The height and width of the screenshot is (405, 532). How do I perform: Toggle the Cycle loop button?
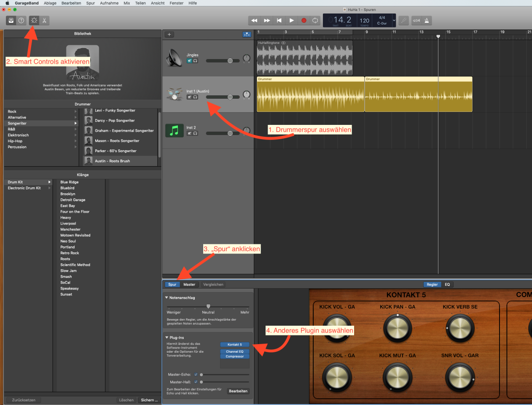click(x=315, y=20)
